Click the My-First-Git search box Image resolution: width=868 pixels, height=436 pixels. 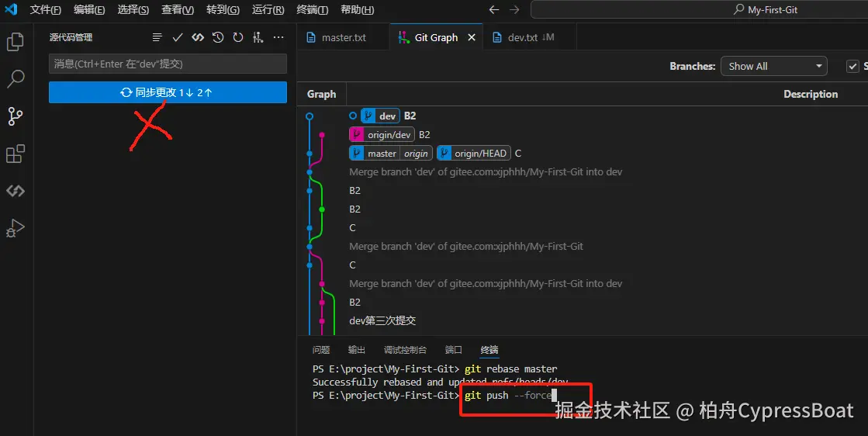699,9
